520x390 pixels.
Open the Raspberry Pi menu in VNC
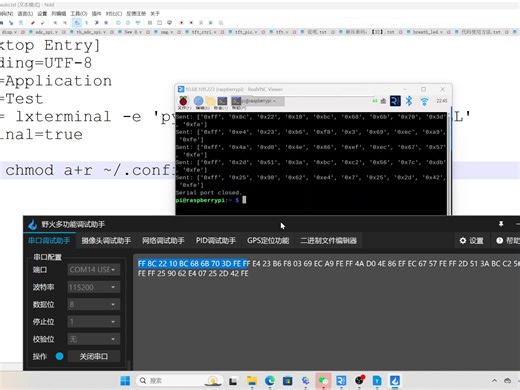[183, 101]
